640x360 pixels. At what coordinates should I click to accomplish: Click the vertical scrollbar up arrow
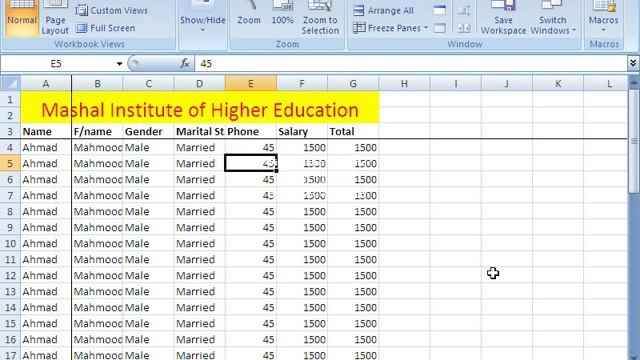(x=633, y=83)
